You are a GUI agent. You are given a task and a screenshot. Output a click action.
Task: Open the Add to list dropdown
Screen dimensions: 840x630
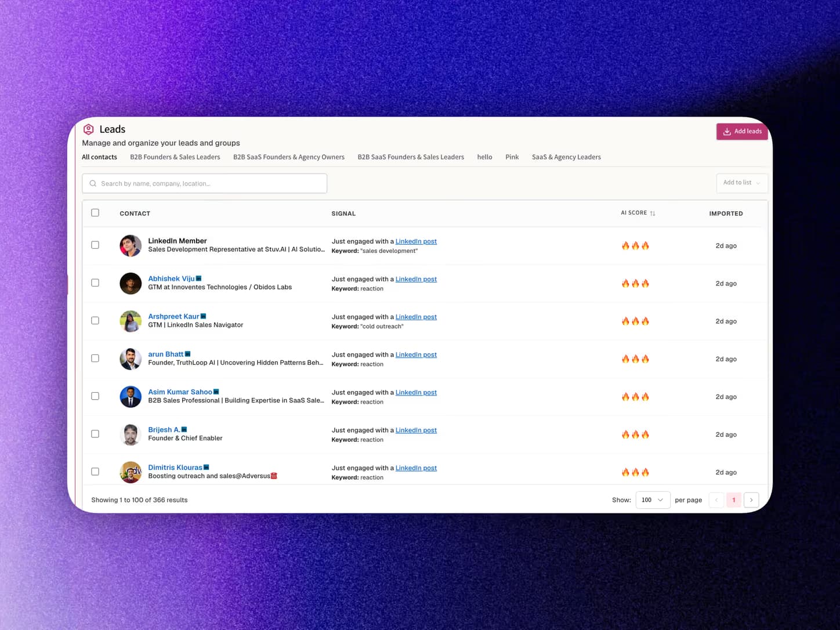click(x=741, y=183)
